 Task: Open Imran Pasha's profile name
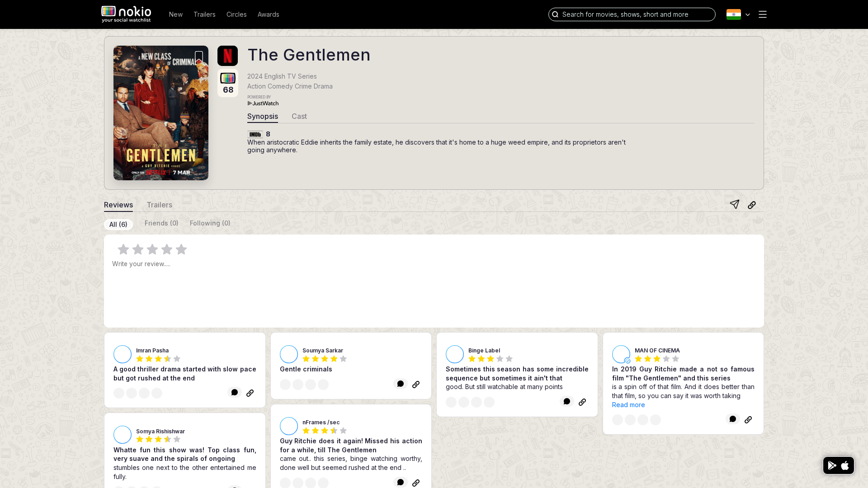tap(152, 351)
